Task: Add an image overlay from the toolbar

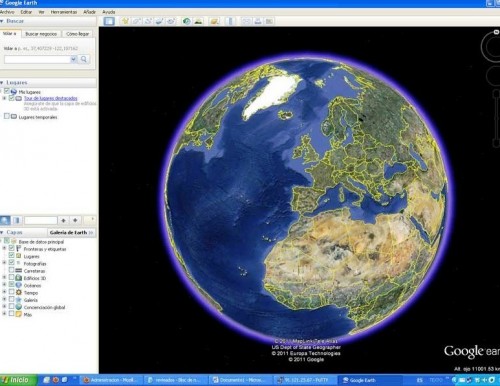Action: [x=159, y=21]
